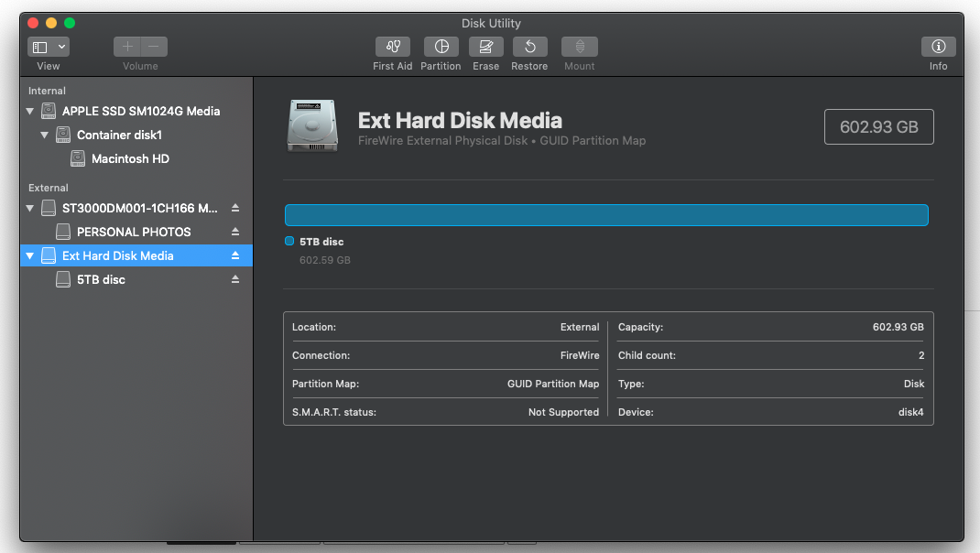Click the APPLE SSD drive icon

coord(49,111)
